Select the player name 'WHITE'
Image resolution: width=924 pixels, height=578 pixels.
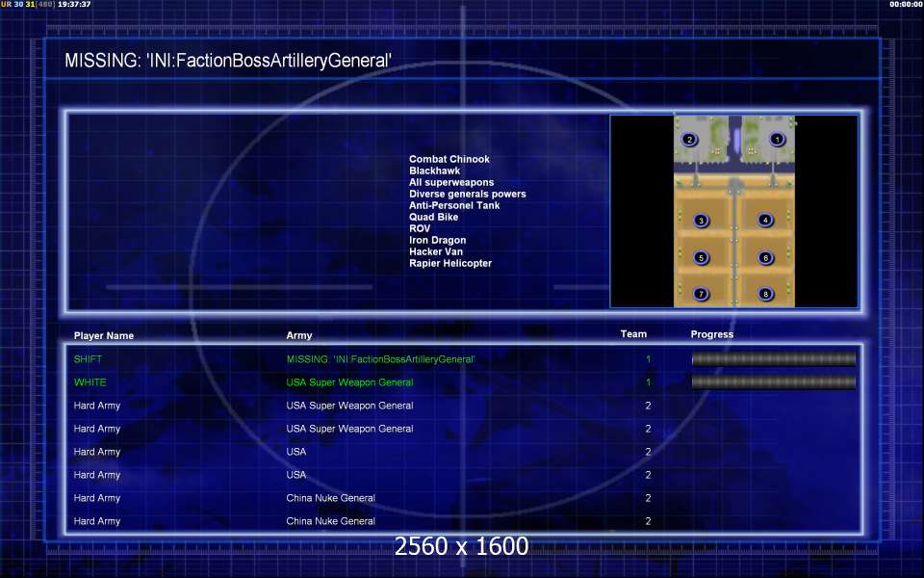tap(90, 382)
